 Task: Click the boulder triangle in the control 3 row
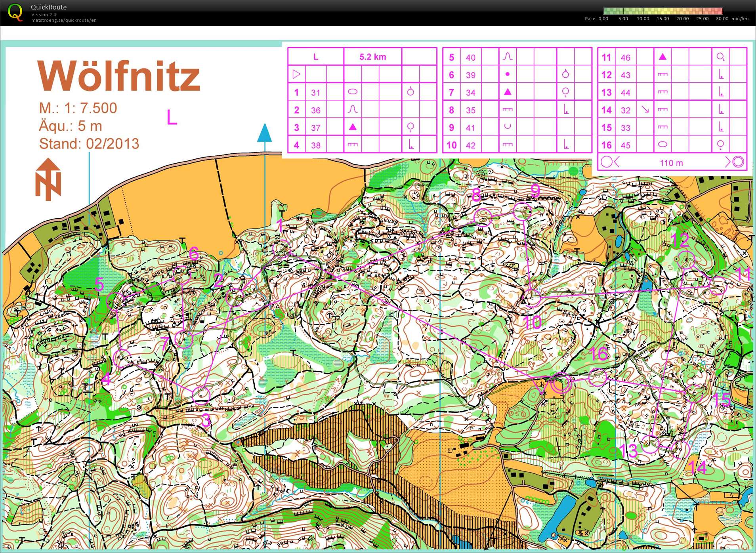coord(352,127)
